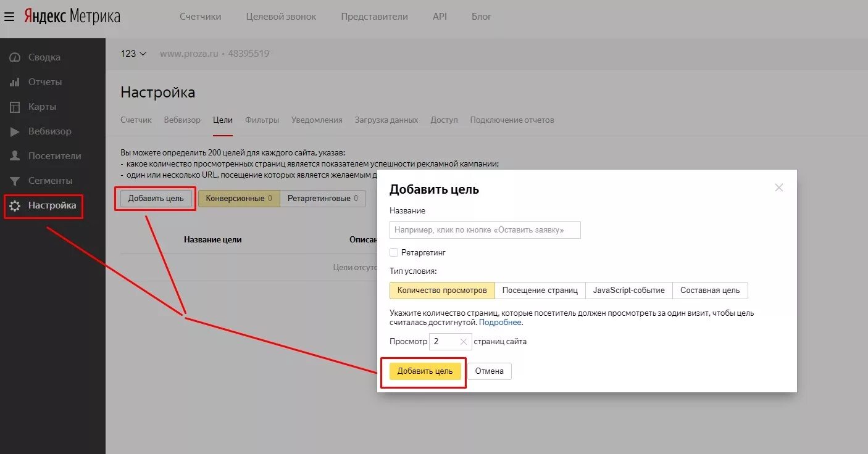Open Сегменты in the sidebar

[x=50, y=181]
